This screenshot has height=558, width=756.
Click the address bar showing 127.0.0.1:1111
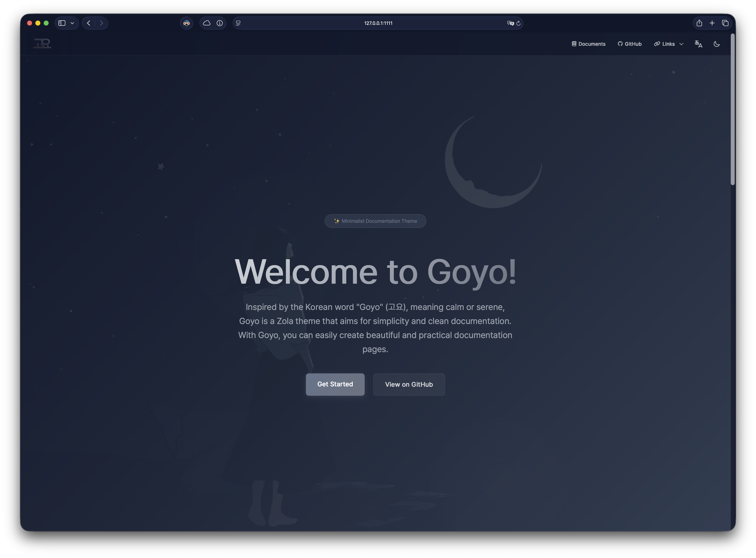[x=378, y=23]
